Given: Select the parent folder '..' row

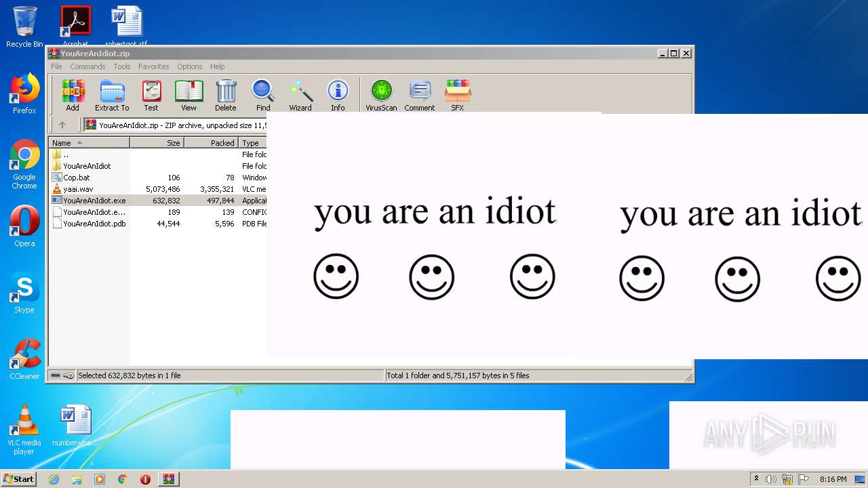Looking at the screenshot, I should click(158, 155).
